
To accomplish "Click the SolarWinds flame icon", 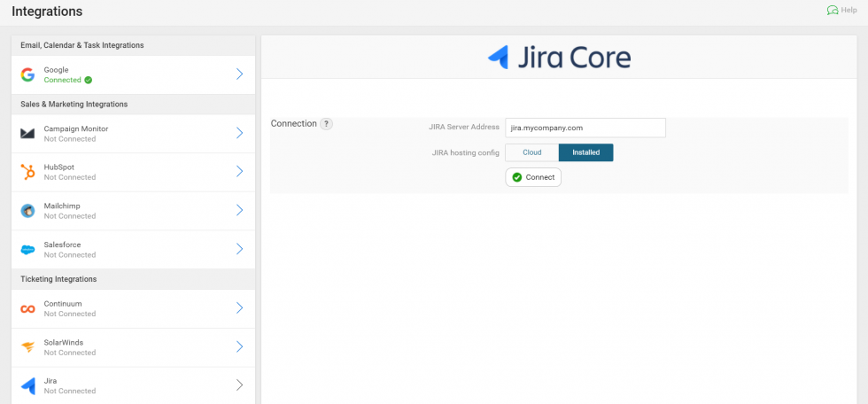I will [27, 347].
